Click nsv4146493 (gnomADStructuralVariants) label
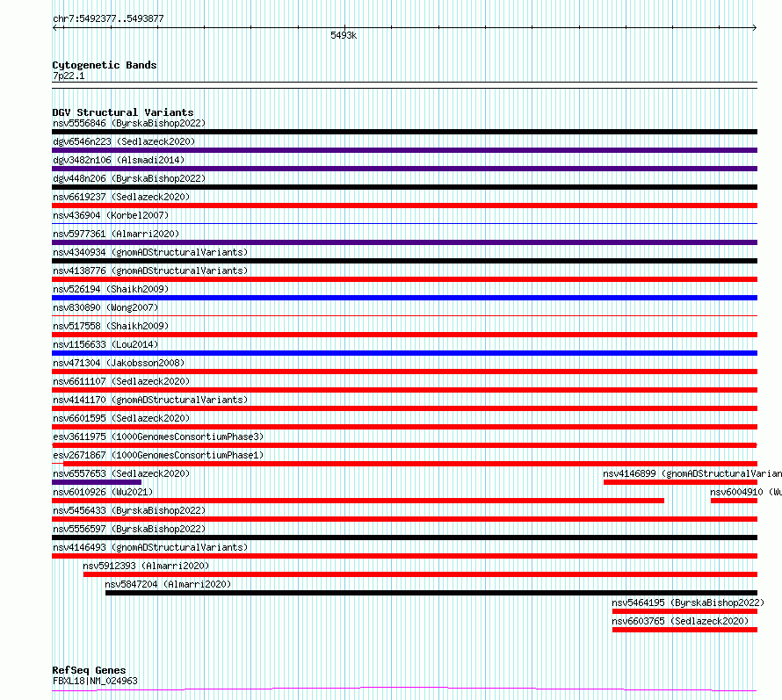This screenshot has height=700, width=782. [x=150, y=547]
